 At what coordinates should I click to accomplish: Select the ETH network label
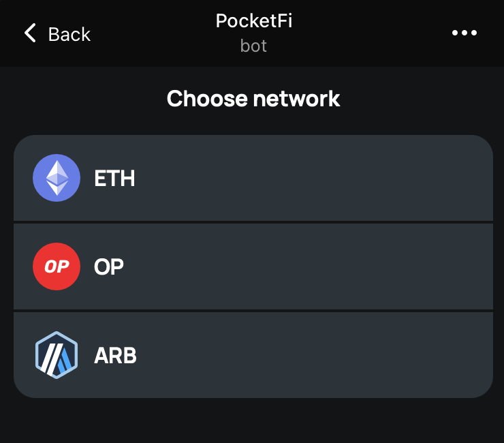(x=114, y=179)
